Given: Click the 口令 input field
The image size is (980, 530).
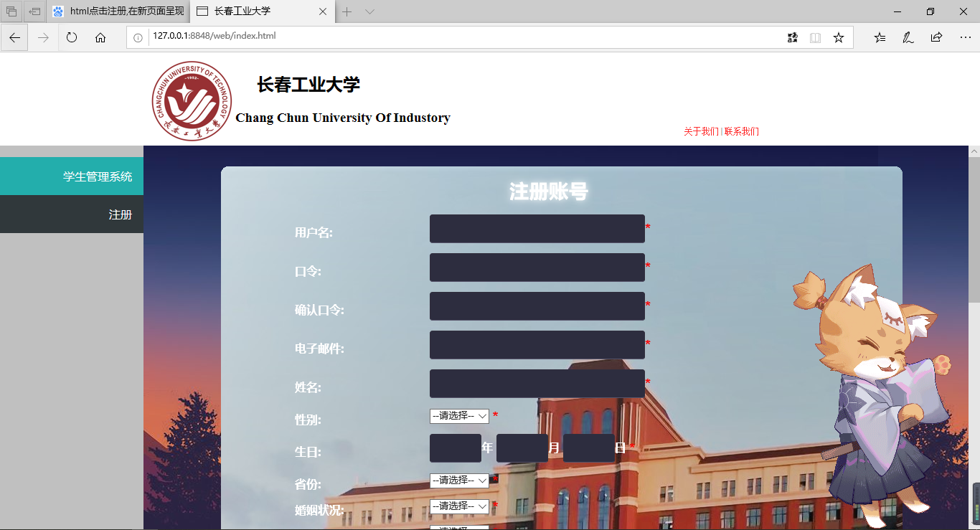Looking at the screenshot, I should [537, 268].
